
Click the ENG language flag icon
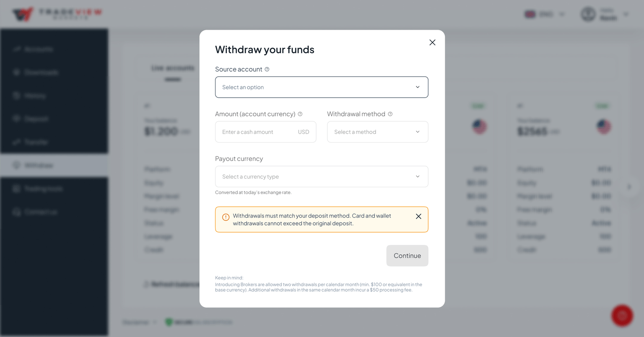coord(530,13)
